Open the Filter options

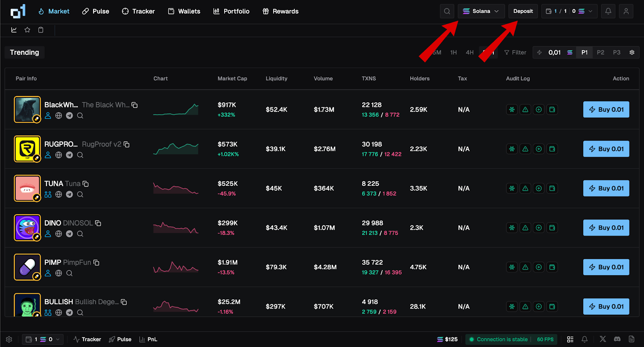[515, 52]
